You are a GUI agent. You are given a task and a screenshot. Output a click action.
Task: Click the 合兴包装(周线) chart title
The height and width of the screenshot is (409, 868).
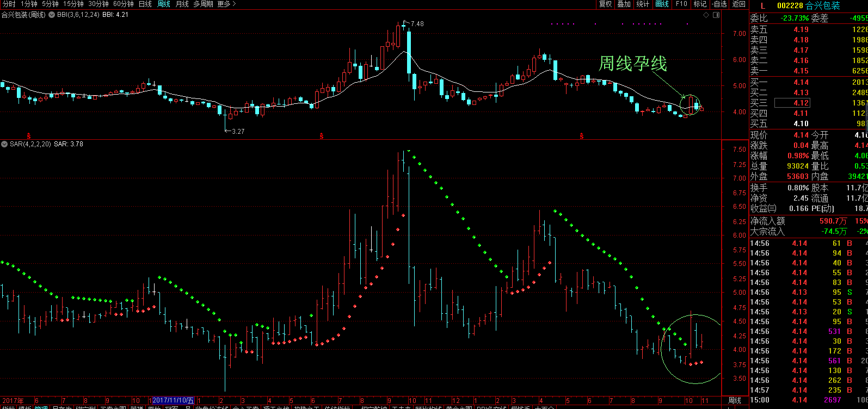[x=23, y=15]
